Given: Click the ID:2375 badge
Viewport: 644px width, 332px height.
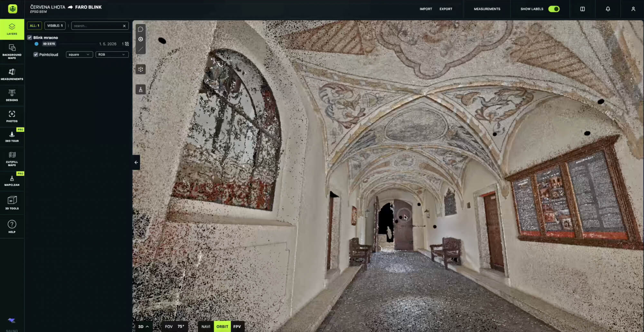Looking at the screenshot, I should click(49, 44).
